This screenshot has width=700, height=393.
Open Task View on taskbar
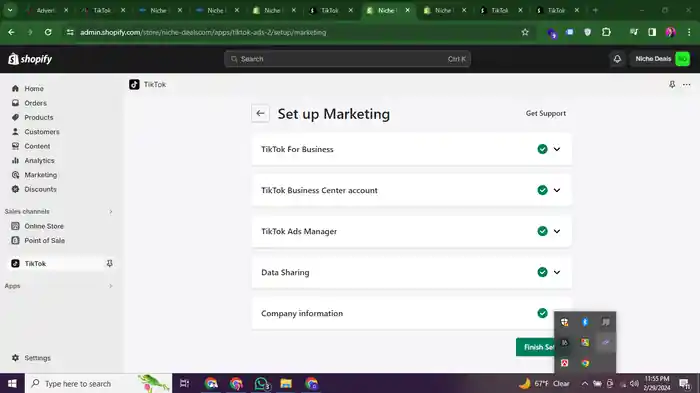184,383
